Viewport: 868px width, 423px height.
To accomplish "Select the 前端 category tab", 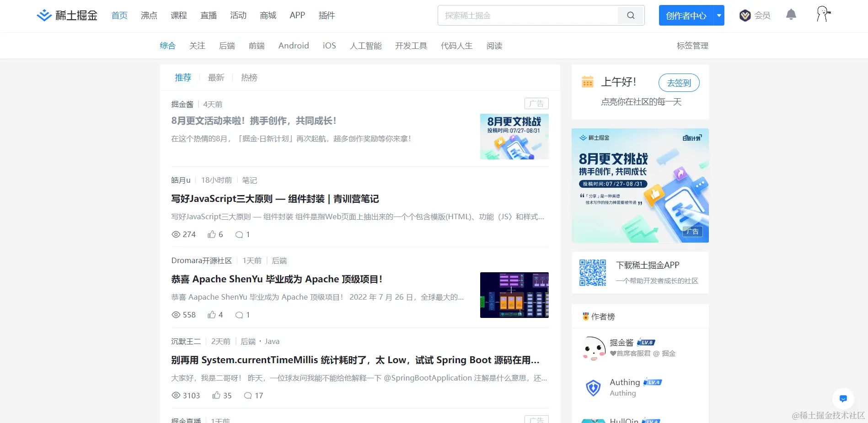I will (257, 46).
